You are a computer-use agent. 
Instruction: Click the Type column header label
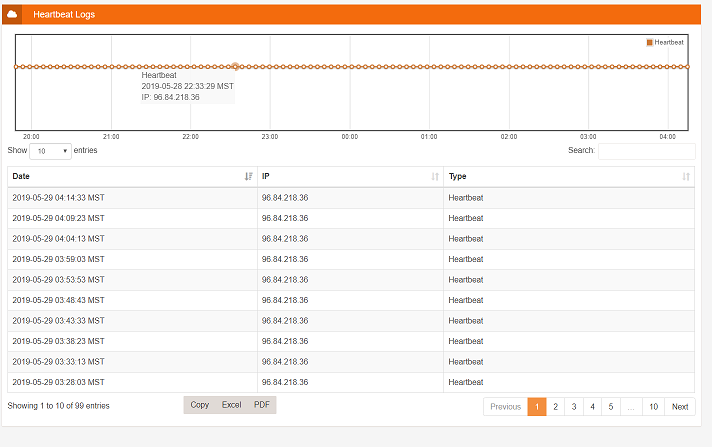click(457, 176)
